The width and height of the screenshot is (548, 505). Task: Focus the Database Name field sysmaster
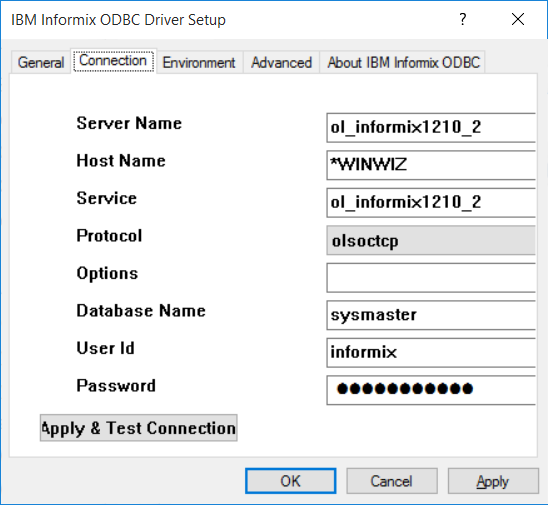tap(431, 315)
